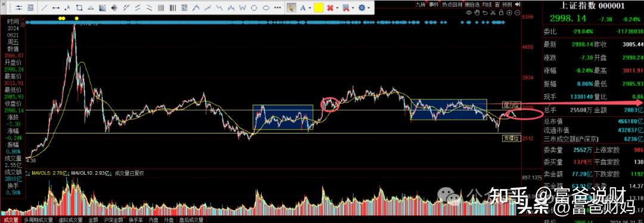
Task: Open the blue gear drawing settings
Action: pos(361,8)
